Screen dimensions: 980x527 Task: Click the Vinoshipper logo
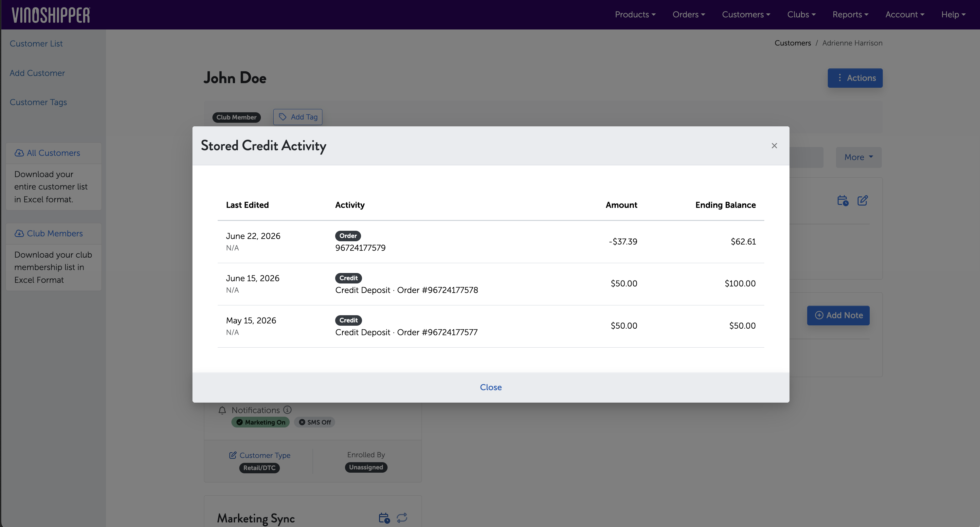[x=51, y=15]
